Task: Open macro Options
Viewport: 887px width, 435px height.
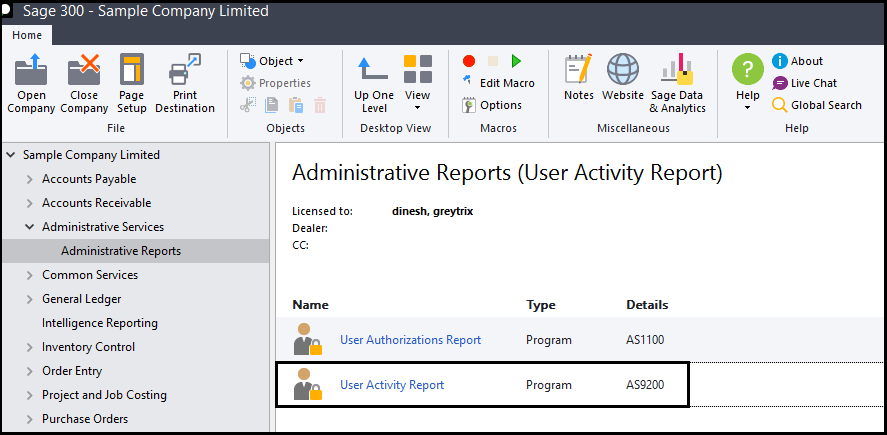Action: point(492,105)
